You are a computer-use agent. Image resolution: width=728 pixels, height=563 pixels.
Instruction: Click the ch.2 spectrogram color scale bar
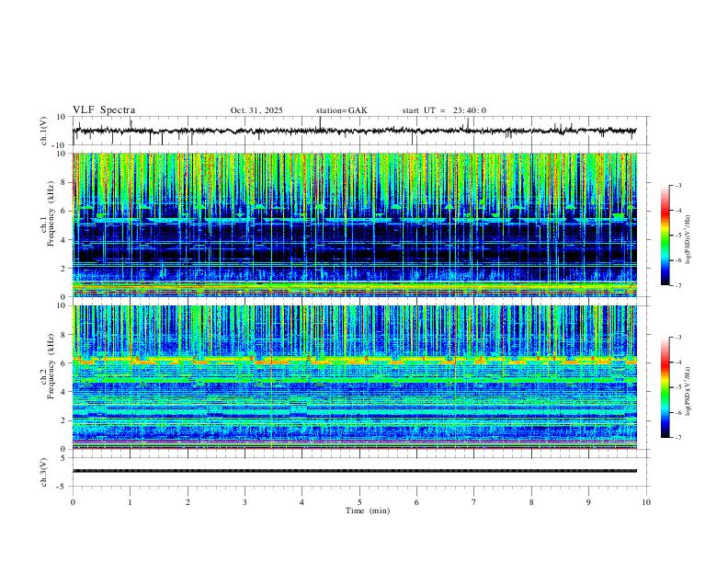(665, 387)
